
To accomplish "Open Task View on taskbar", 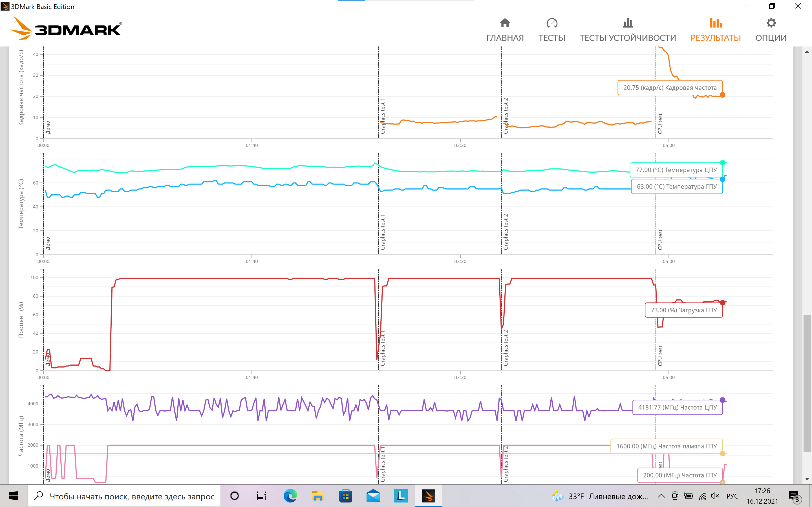I will pos(261,496).
